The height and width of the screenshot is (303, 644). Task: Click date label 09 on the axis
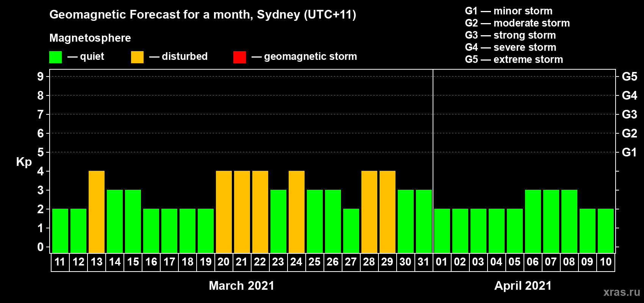[x=587, y=262]
